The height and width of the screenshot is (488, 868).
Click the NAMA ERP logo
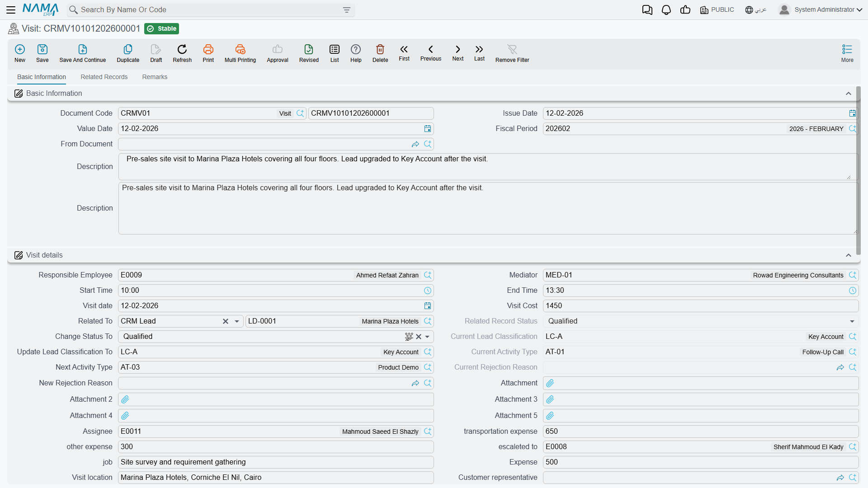(40, 9)
